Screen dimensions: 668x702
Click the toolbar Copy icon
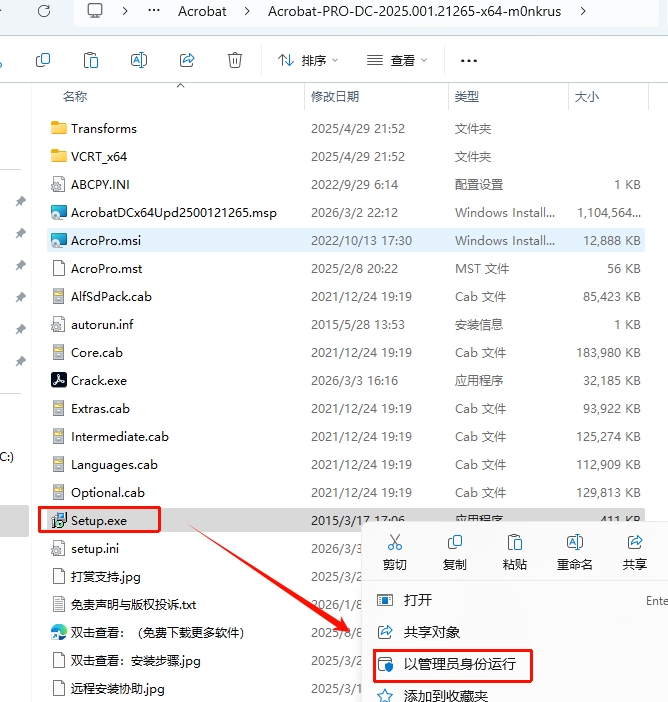43,60
